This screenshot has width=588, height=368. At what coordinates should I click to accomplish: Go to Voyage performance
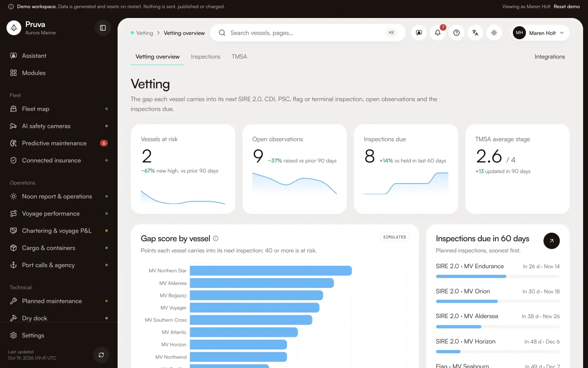[x=59, y=213]
